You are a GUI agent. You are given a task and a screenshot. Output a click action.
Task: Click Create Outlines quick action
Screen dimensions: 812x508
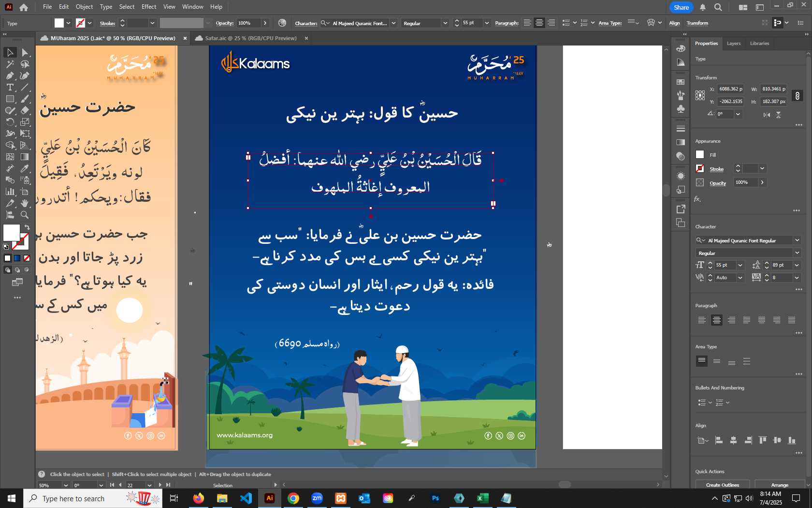[722, 485]
